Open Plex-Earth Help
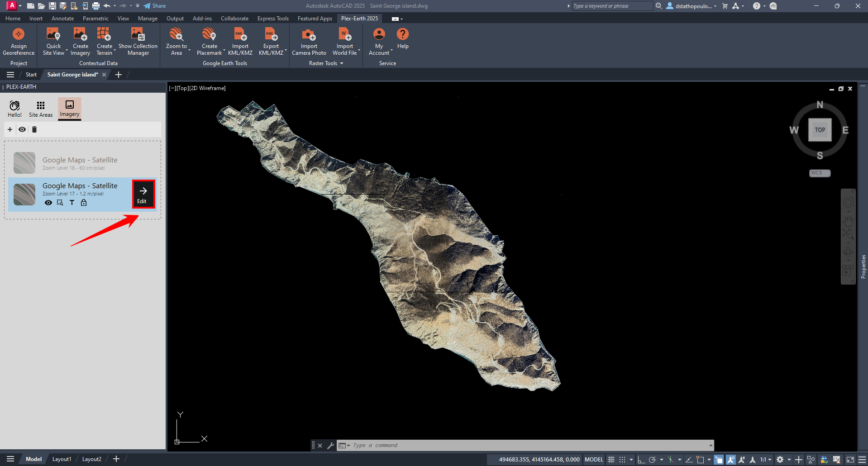Screen dimensions: 868x466 click(x=403, y=38)
